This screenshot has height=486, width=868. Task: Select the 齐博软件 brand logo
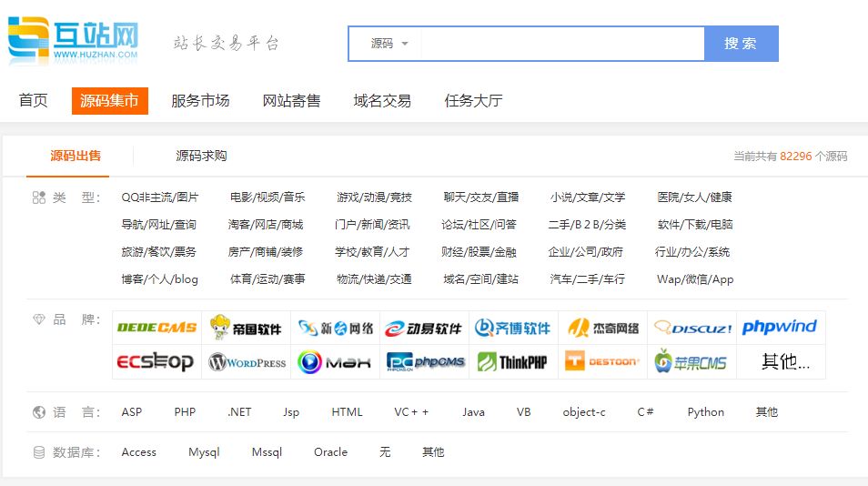pos(513,328)
